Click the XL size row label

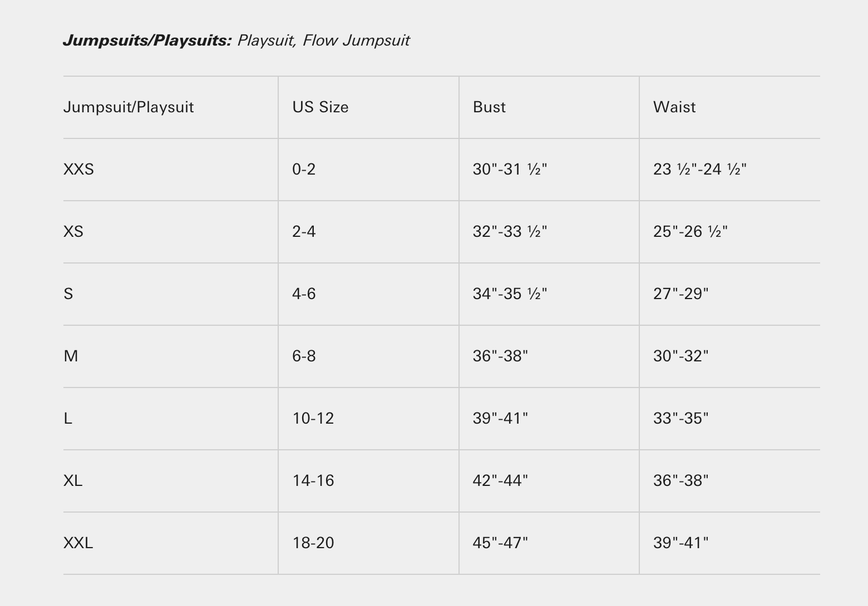73,481
